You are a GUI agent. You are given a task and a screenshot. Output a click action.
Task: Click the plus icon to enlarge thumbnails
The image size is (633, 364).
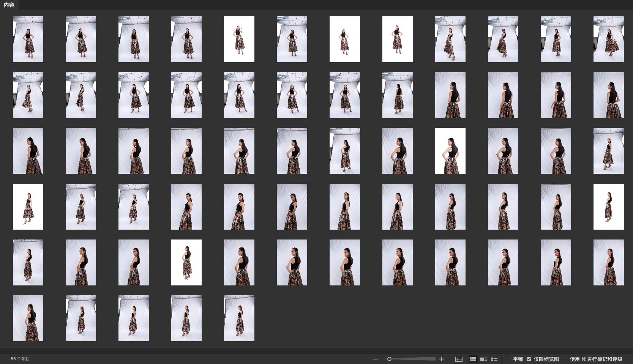[x=441, y=359]
